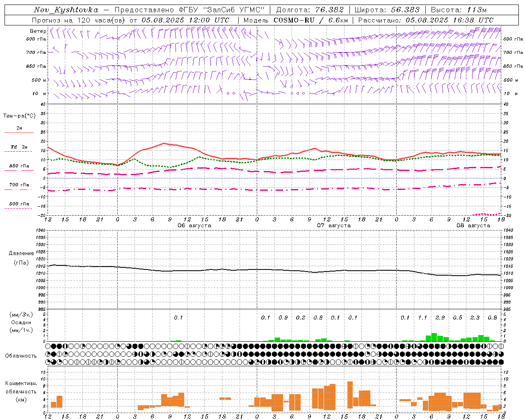Click the Модель COSMO-RU / 6.6км label

[295, 20]
